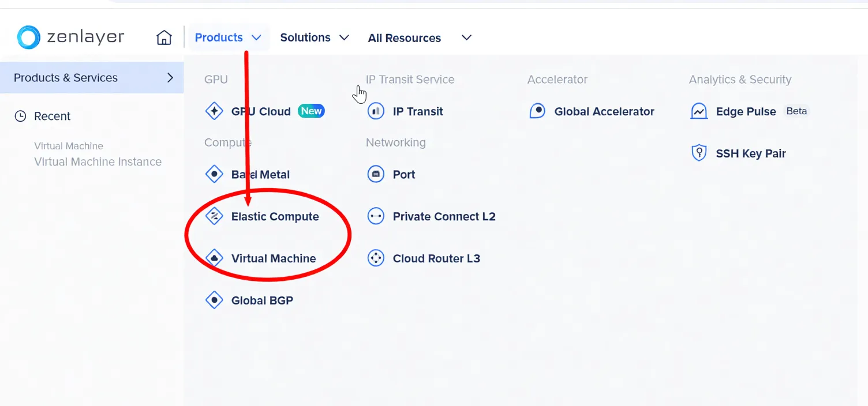The width and height of the screenshot is (868, 406).
Task: Click the Beta badge beside Edge Pulse
Action: click(x=796, y=111)
